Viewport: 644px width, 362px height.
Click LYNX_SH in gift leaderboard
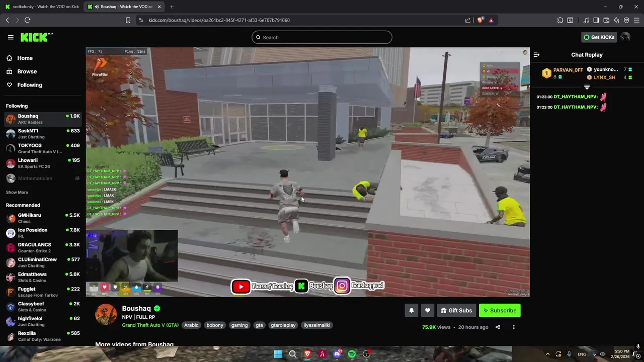[x=604, y=77]
